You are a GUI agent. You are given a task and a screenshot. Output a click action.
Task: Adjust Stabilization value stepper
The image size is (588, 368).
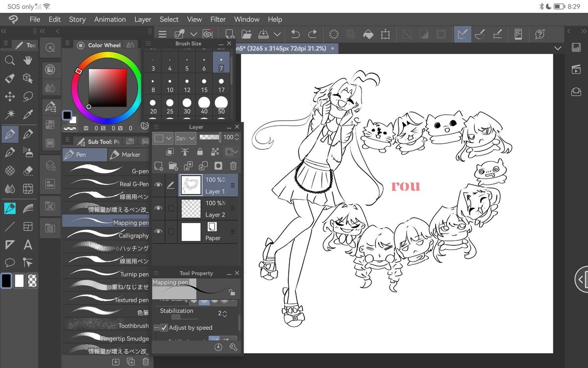[225, 314]
